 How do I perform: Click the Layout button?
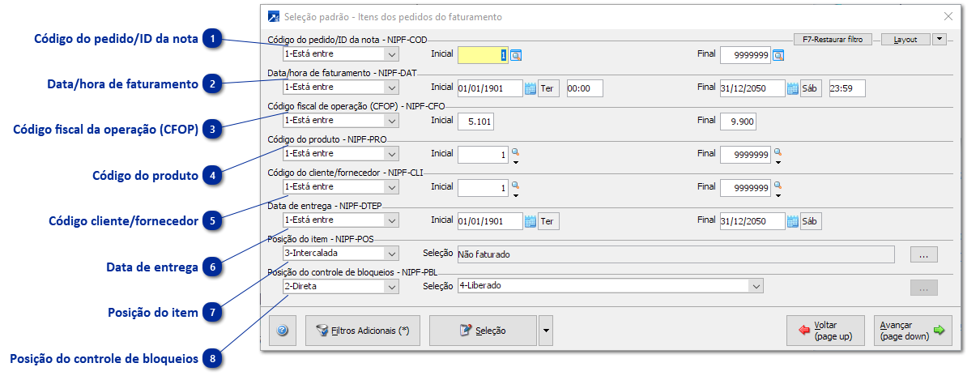click(905, 39)
